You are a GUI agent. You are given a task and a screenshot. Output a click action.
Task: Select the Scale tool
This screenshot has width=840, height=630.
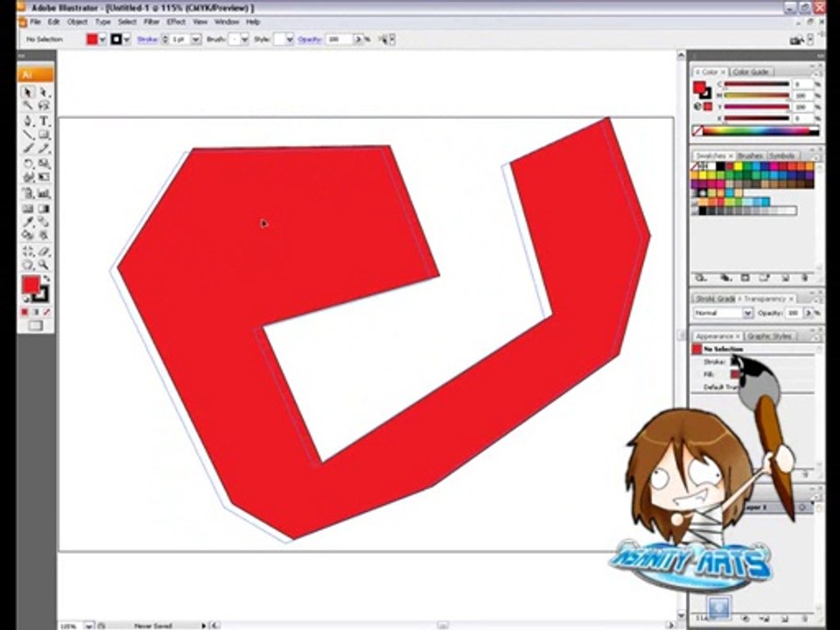(44, 164)
